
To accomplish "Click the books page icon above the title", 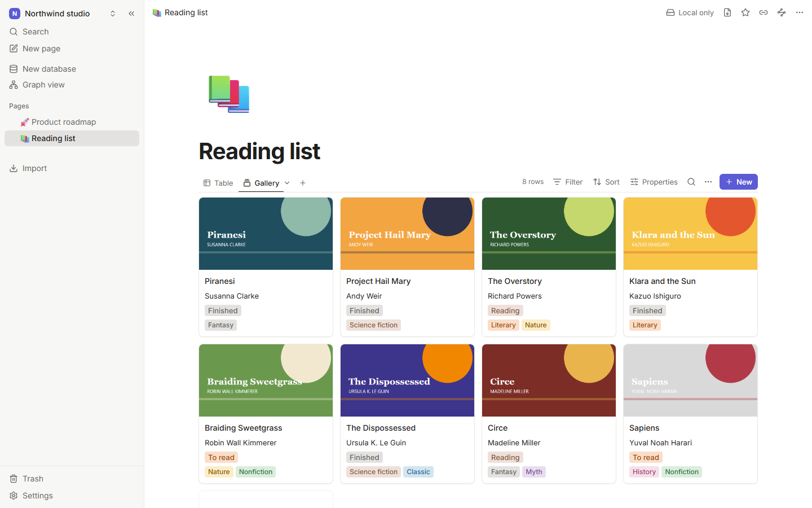I will pyautogui.click(x=229, y=94).
